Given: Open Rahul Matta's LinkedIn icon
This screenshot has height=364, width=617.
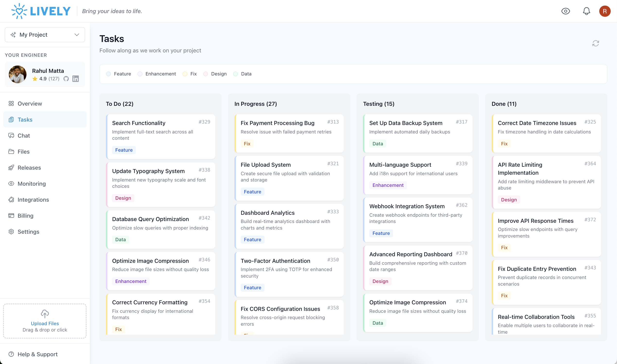Looking at the screenshot, I should click(75, 79).
